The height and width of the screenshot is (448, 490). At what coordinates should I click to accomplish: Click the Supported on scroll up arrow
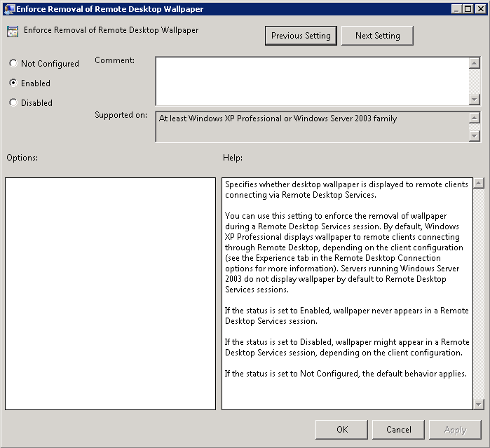475,118
